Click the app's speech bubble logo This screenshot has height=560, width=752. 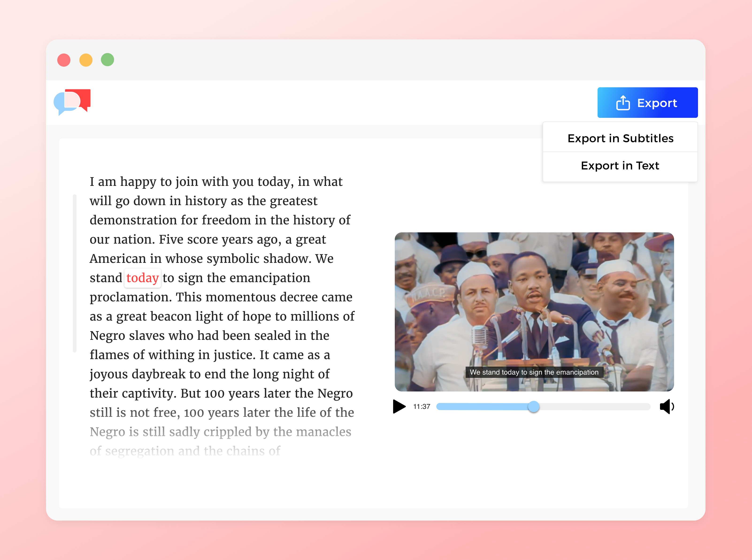(x=72, y=102)
